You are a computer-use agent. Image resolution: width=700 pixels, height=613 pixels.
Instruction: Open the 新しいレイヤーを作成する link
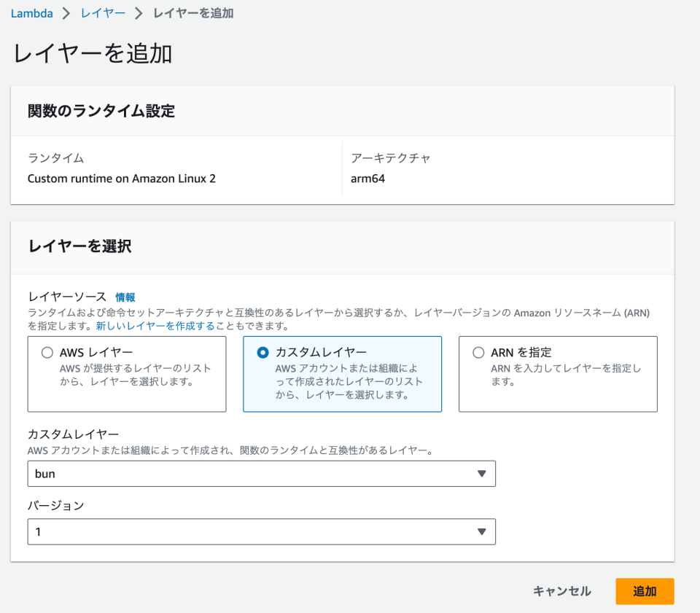pyautogui.click(x=155, y=326)
